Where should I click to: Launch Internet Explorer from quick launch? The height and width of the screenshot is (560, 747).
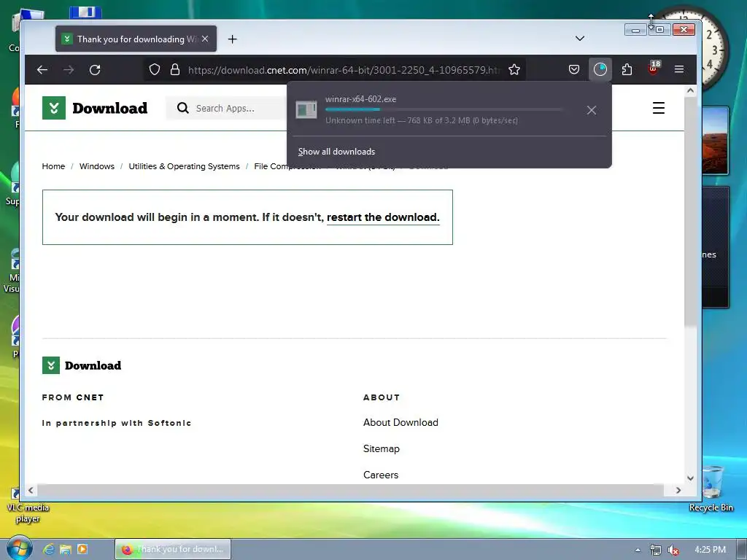pos(48,549)
